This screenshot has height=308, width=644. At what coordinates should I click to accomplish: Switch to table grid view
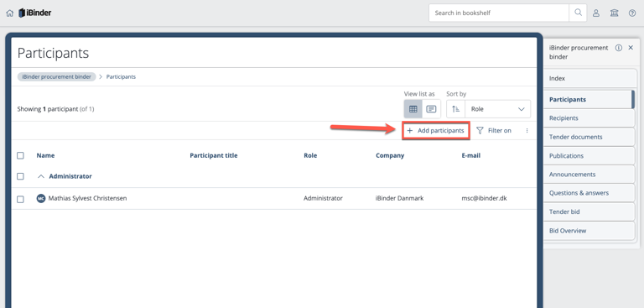click(413, 109)
